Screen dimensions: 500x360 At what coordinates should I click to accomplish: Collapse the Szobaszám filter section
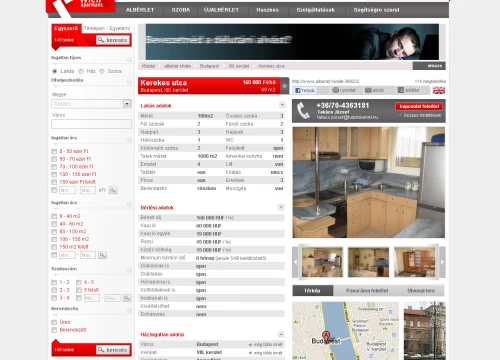pos(129,270)
